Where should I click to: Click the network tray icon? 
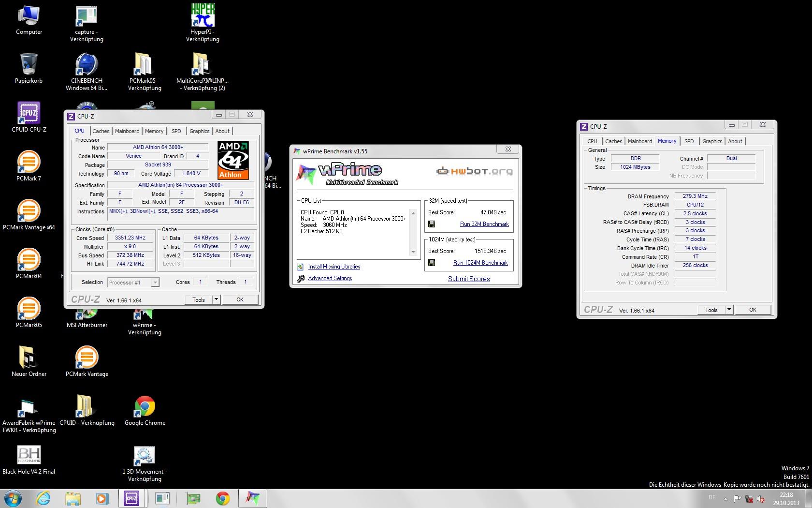click(x=749, y=498)
